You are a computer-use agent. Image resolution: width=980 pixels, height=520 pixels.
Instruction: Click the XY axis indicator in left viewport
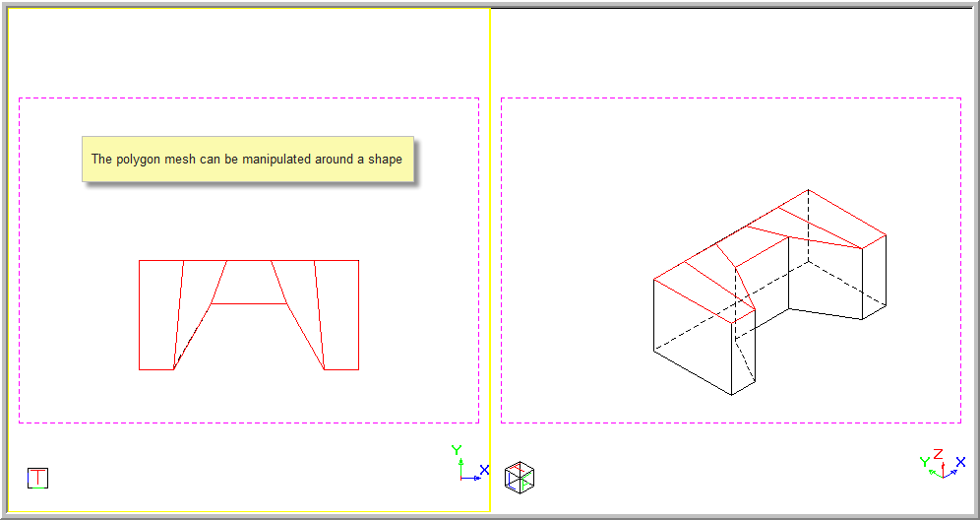[x=467, y=465]
